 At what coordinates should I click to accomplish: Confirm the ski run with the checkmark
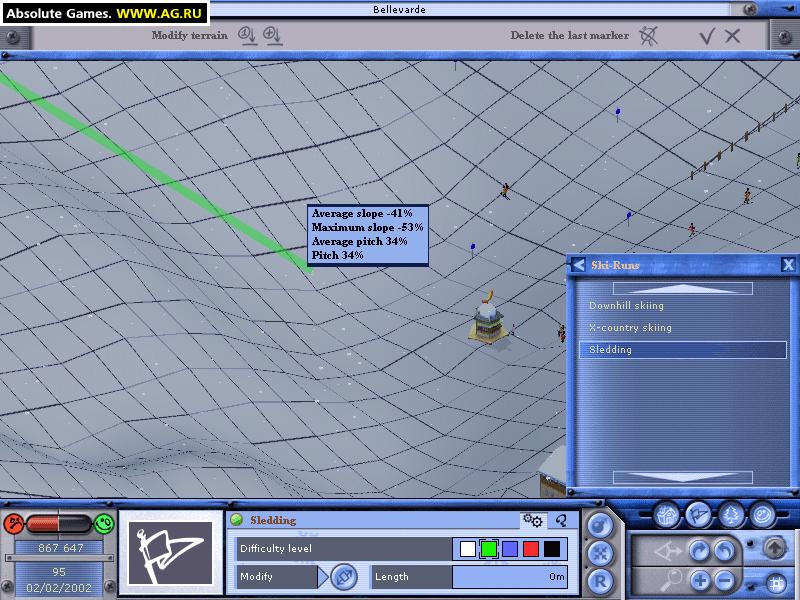[x=707, y=36]
